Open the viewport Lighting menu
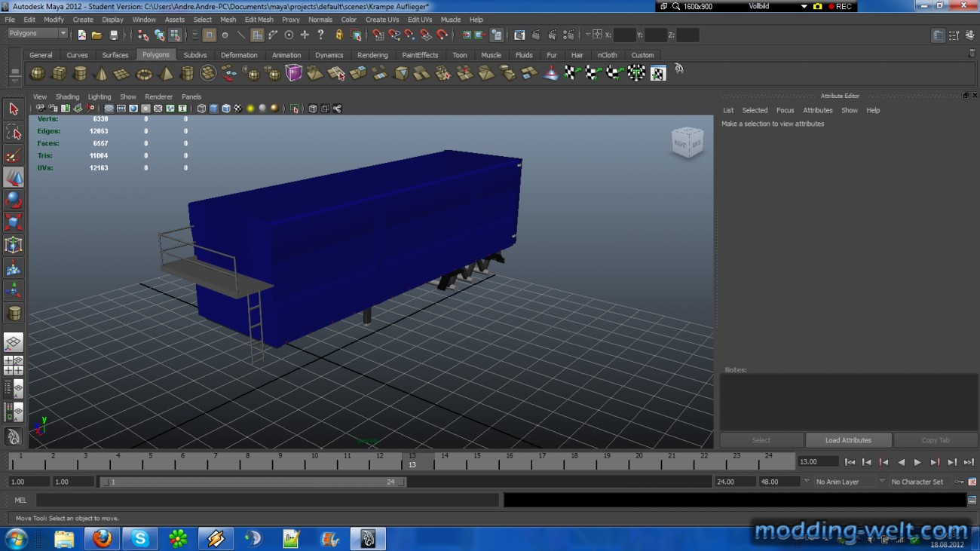Viewport: 980px width, 551px height. click(99, 96)
